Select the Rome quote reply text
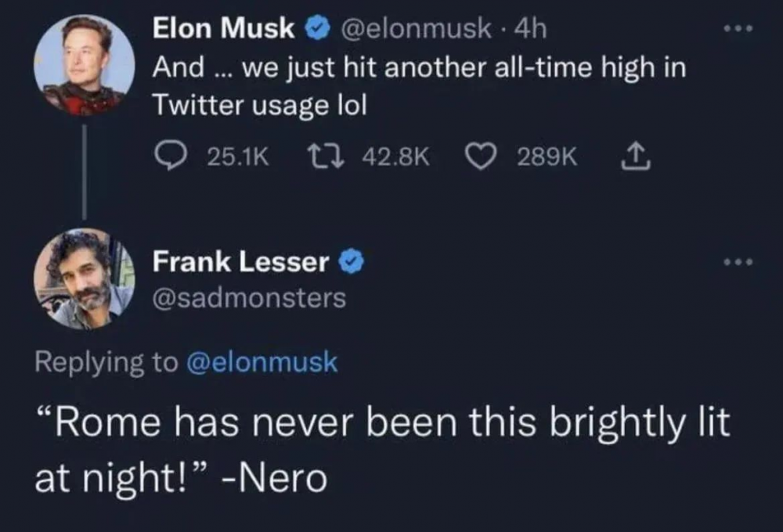Screen dimensions: 783x532 381,449
